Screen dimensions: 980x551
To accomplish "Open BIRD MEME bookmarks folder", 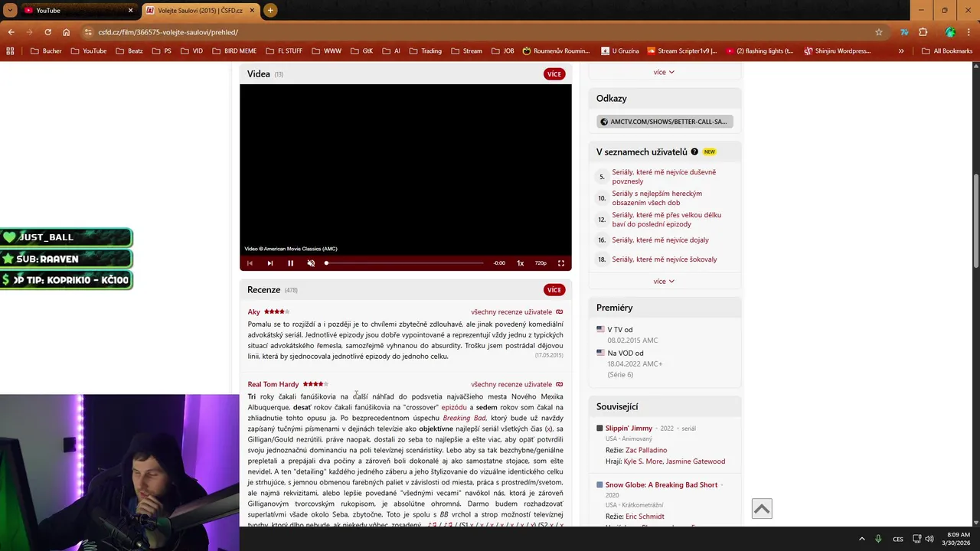I will coord(234,51).
